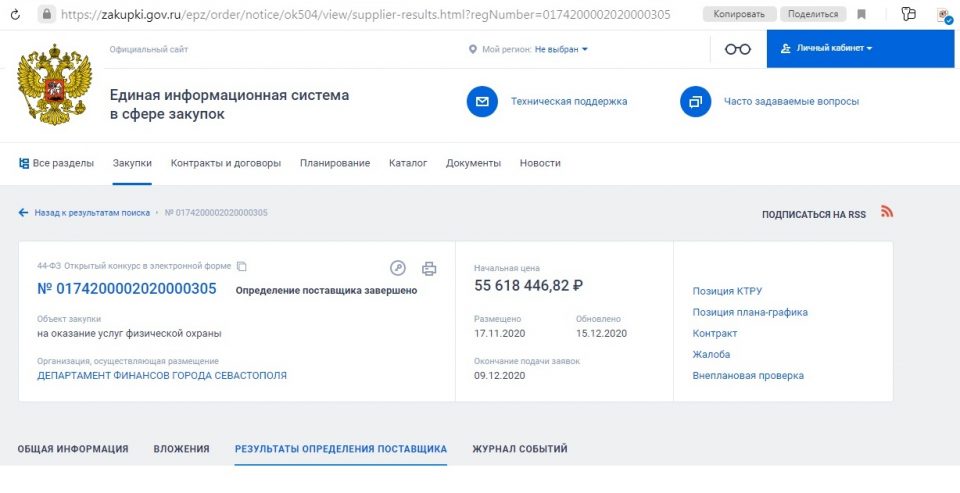This screenshot has width=960, height=493.
Task: Click the round key signature icon
Action: [398, 268]
